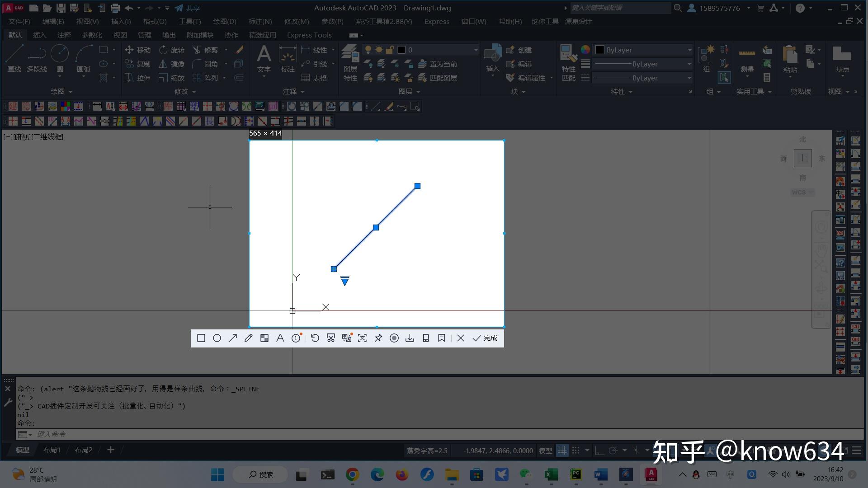Screen dimensions: 868x488
Task: Toggle grid display in status bar
Action: (x=562, y=450)
